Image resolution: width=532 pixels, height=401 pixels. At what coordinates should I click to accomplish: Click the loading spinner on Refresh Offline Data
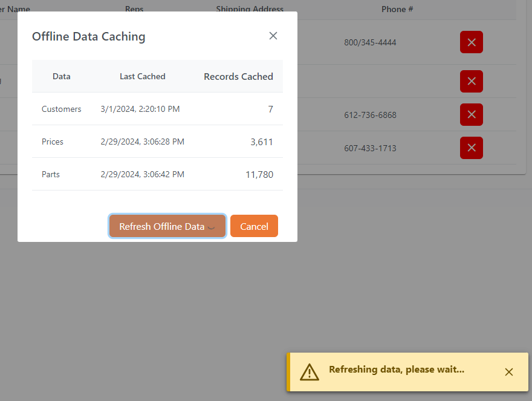(211, 226)
